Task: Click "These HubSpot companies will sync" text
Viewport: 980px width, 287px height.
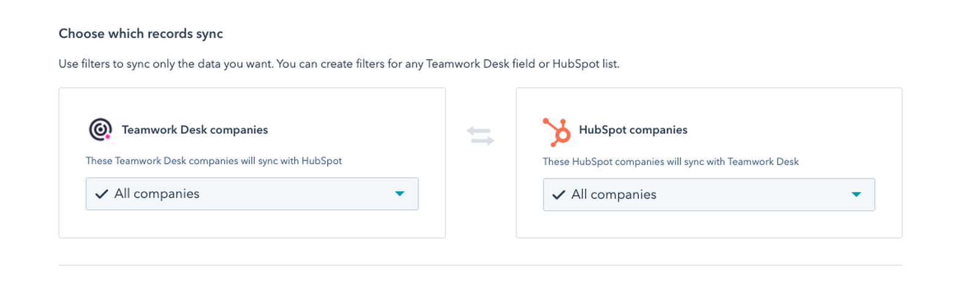Action: (671, 162)
